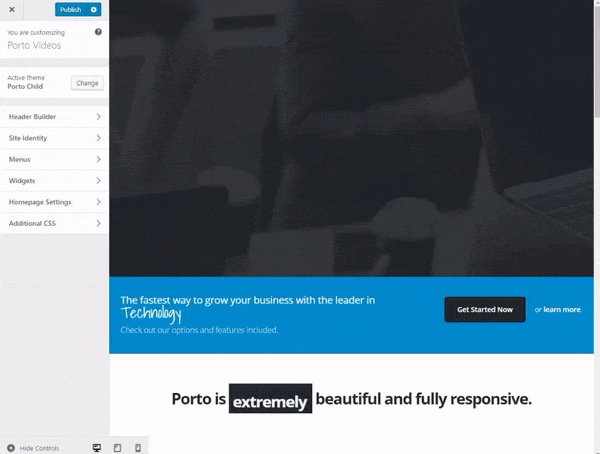This screenshot has width=600, height=454.
Task: Click the Hide Controls label
Action: [39, 448]
